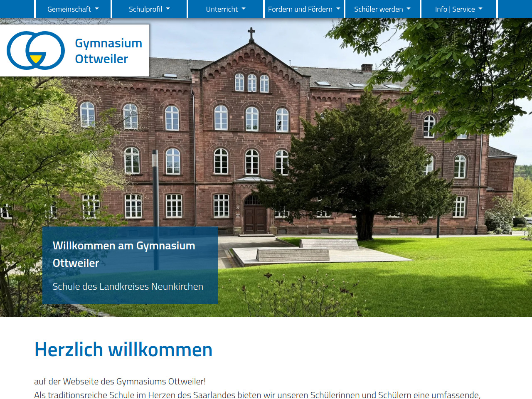The image size is (532, 399).
Task: Expand the Gemeinschaft dropdown arrow
Action: (x=97, y=9)
